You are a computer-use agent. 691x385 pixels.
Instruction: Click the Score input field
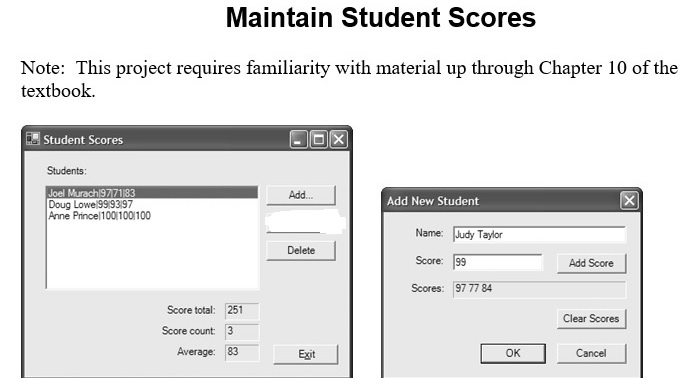498,262
